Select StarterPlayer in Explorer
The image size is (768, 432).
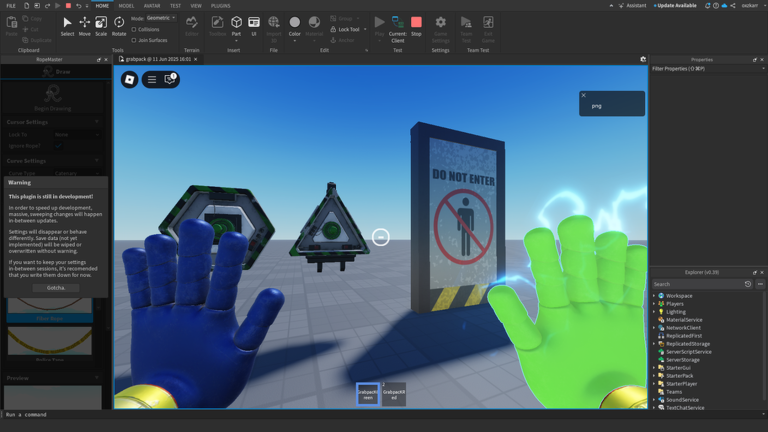pyautogui.click(x=681, y=384)
